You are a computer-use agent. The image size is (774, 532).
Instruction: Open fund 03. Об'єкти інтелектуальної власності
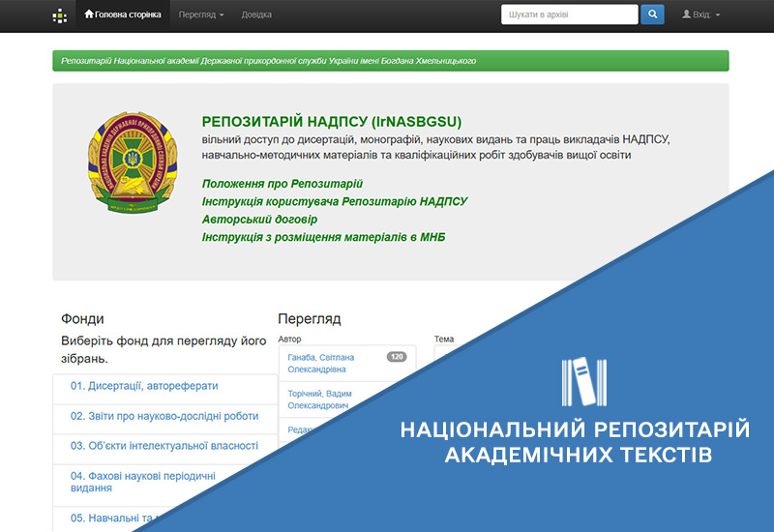click(x=164, y=446)
